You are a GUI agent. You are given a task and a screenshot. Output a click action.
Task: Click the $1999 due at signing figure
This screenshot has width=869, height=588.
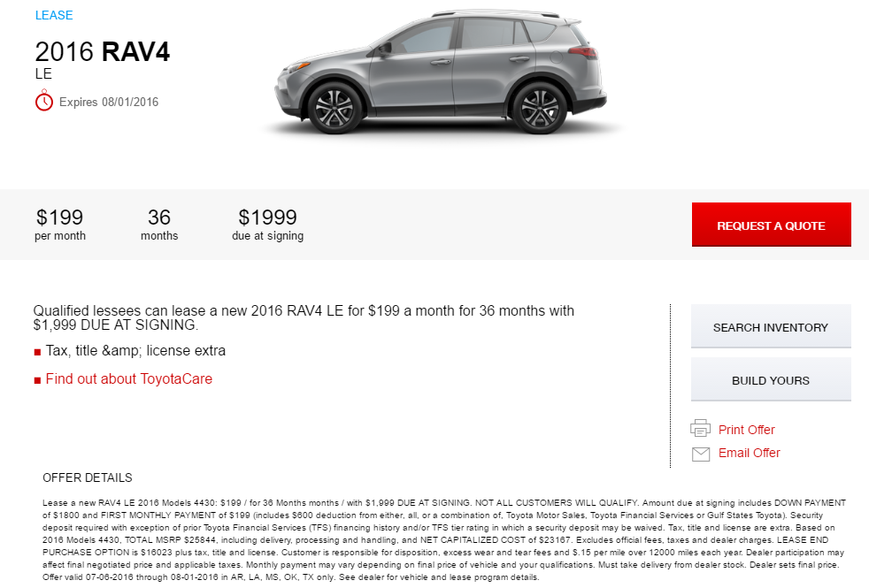point(267,224)
